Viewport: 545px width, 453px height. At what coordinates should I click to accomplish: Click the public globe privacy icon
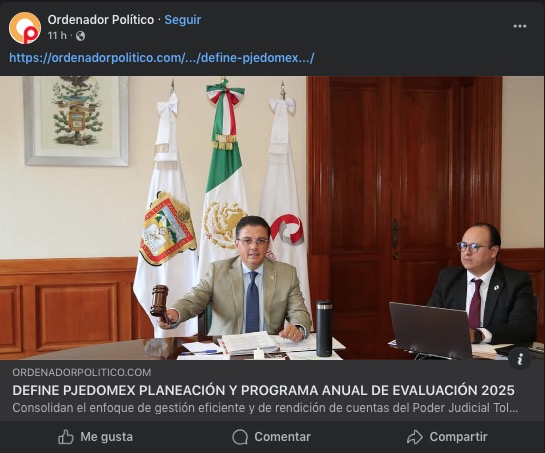(80, 36)
